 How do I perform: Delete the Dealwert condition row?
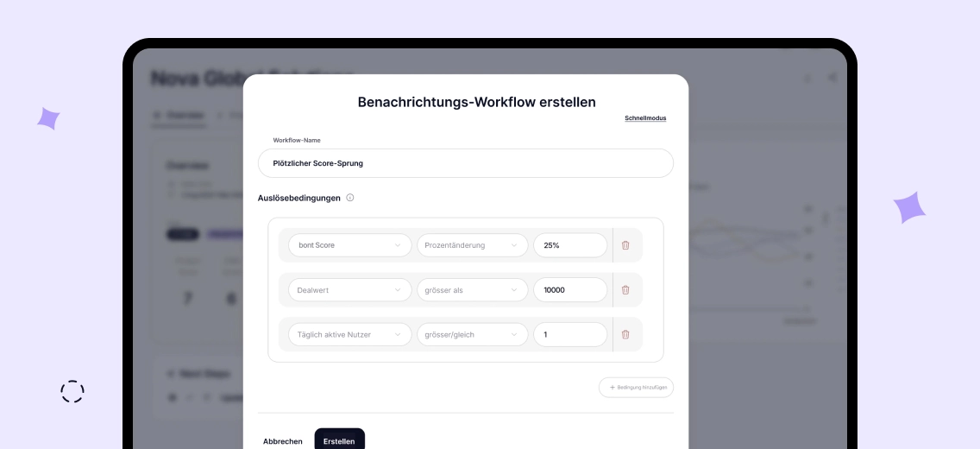(x=625, y=290)
